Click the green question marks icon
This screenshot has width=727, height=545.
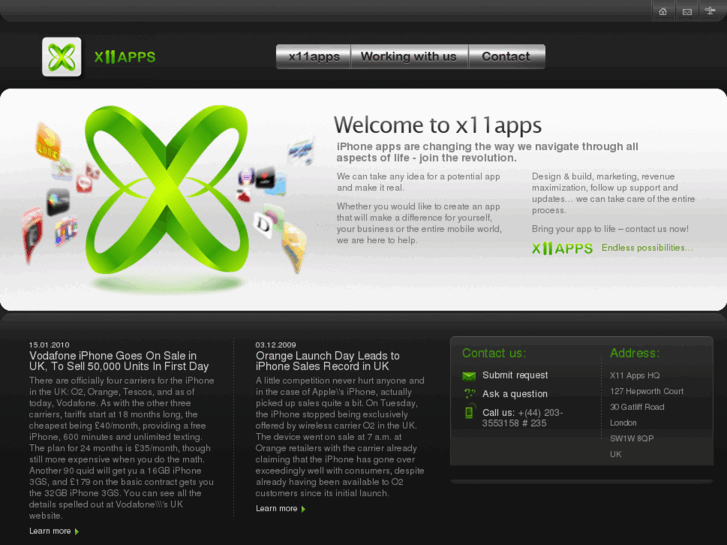tap(470, 394)
